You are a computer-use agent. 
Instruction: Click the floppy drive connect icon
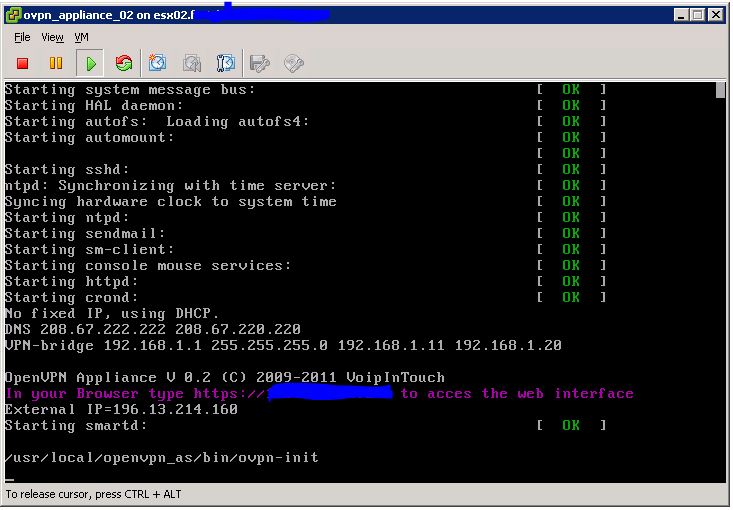tap(260, 64)
